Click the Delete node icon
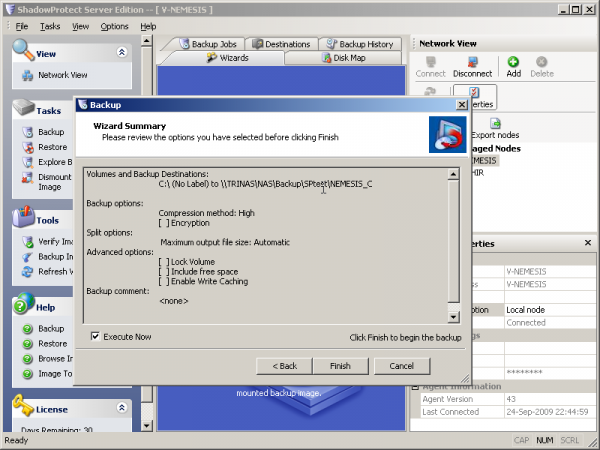This screenshot has height=450, width=600. point(541,62)
